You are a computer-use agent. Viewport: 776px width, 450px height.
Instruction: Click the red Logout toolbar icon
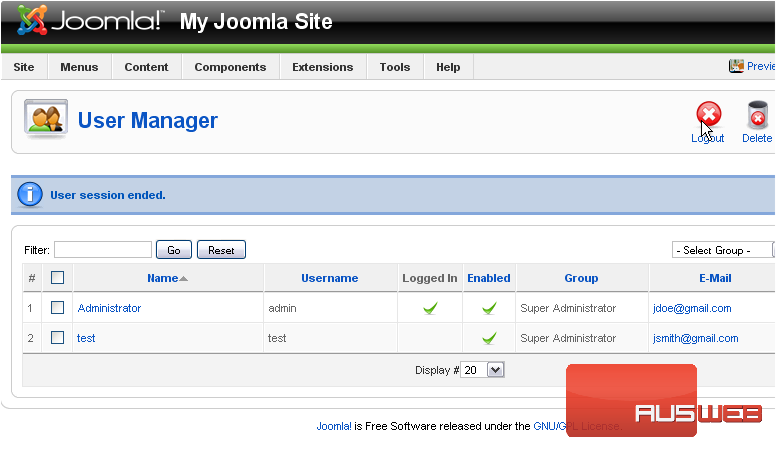709,114
